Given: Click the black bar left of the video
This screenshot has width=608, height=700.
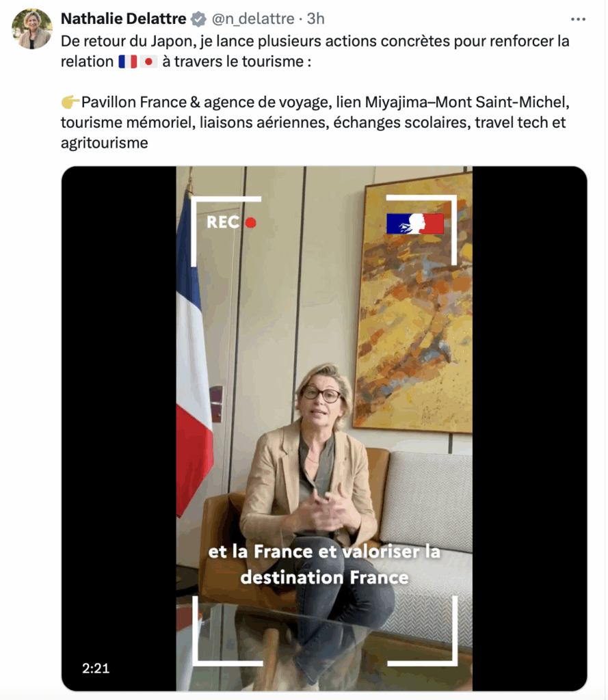Looking at the screenshot, I should (x=119, y=429).
